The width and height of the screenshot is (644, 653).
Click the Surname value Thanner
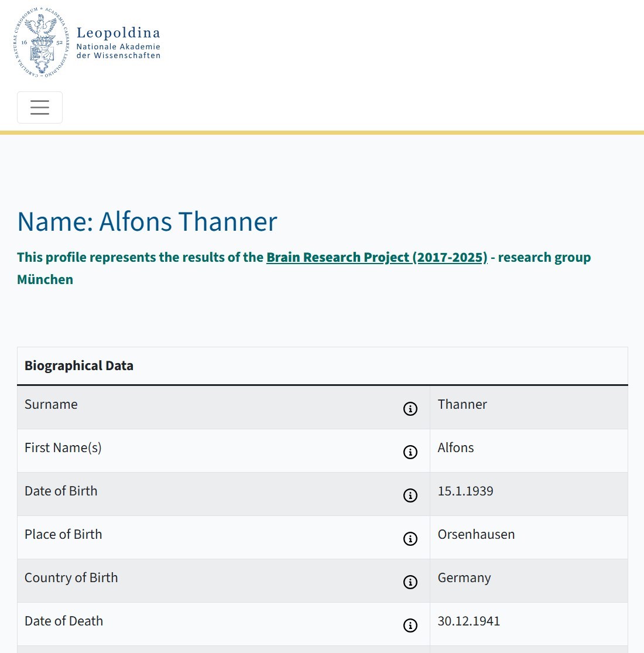coord(462,404)
